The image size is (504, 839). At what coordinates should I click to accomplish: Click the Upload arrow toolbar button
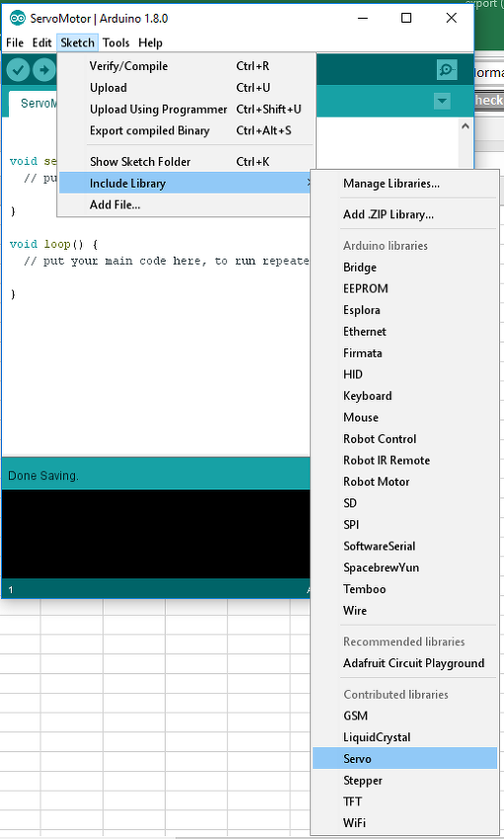tap(43, 70)
